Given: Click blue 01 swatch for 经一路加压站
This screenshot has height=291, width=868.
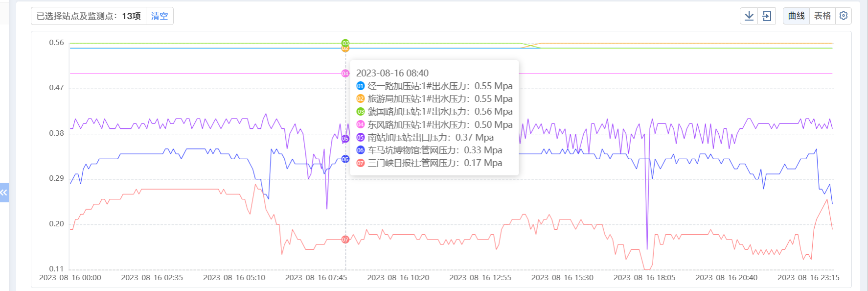Looking at the screenshot, I should pos(361,86).
